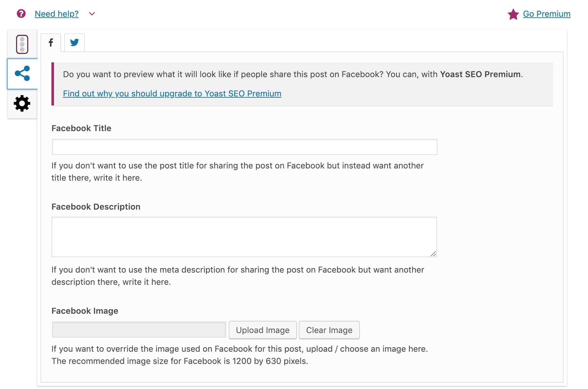Expand the Need help chevron
The width and height of the screenshot is (588, 389).
(92, 14)
